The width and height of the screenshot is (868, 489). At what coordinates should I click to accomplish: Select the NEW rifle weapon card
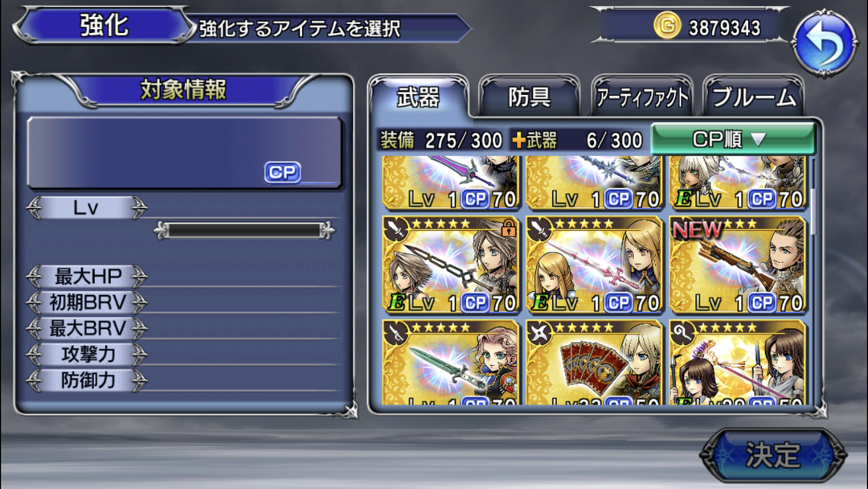point(738,265)
